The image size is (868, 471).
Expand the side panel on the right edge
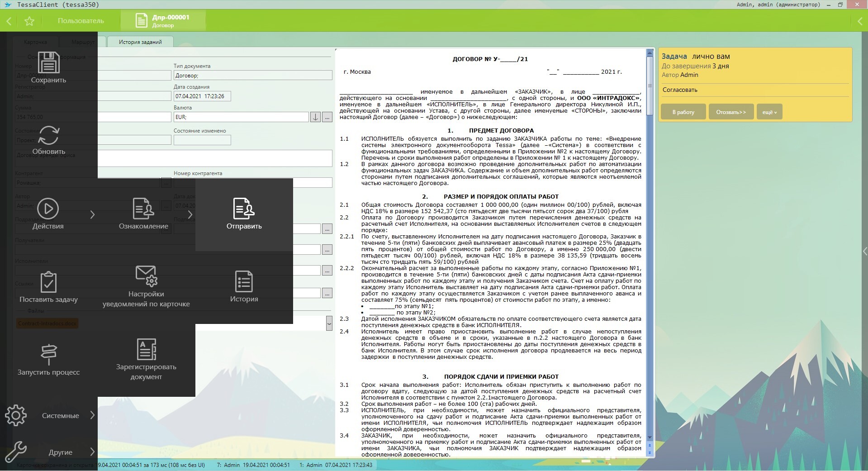(x=865, y=251)
